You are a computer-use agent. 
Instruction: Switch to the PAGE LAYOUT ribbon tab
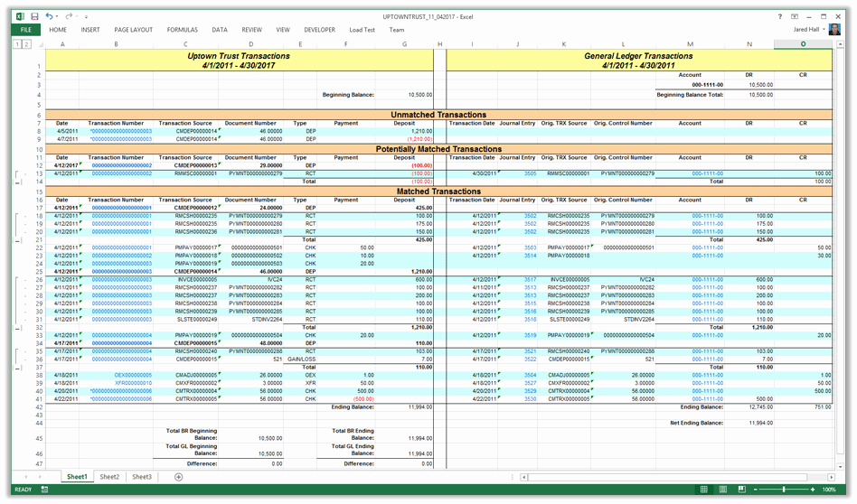pyautogui.click(x=134, y=30)
